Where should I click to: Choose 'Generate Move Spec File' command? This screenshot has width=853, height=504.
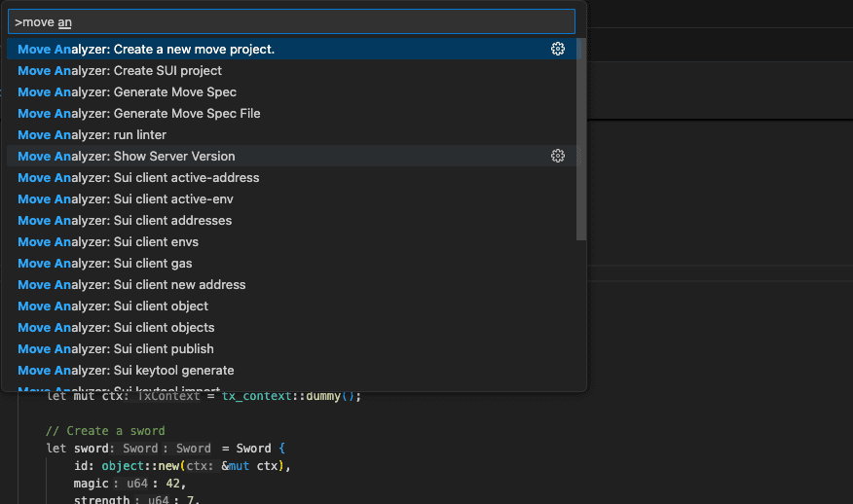[x=291, y=113]
